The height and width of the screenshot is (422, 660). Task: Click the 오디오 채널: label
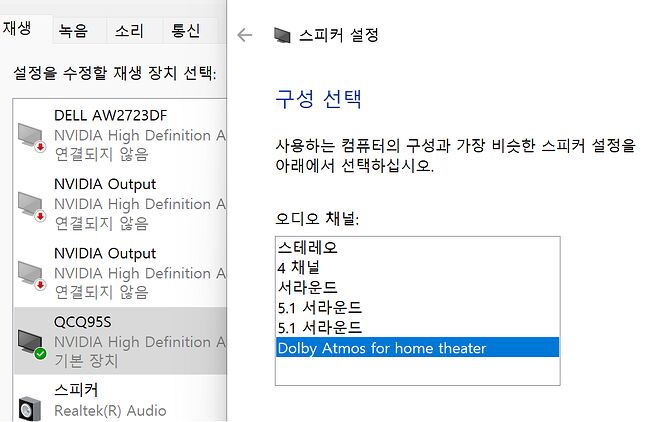coord(317,218)
